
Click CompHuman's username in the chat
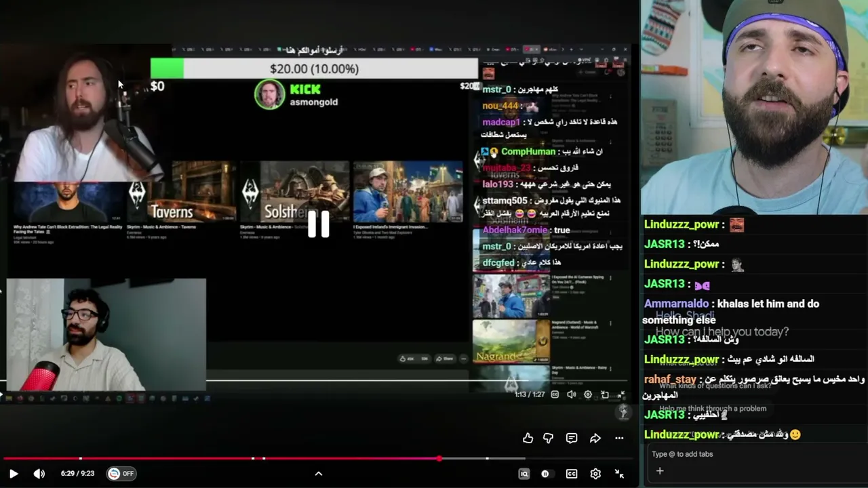pos(528,152)
